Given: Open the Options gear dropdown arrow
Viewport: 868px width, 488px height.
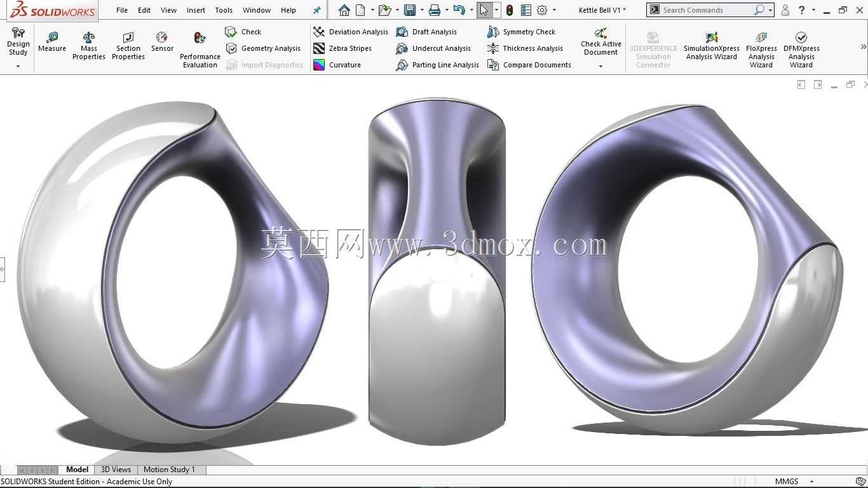Looking at the screenshot, I should (x=554, y=10).
